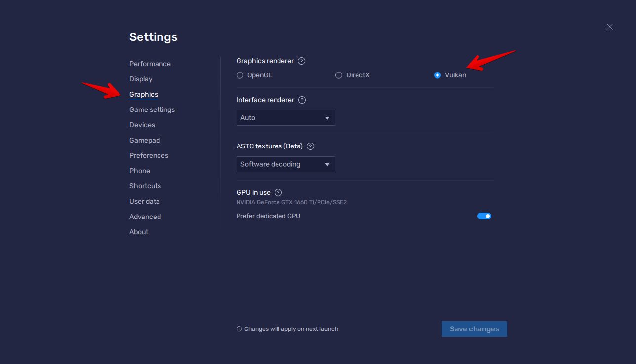Expand the ASTC textures Software decoding dropdown
Viewport: 636px width, 364px height.
tap(285, 164)
